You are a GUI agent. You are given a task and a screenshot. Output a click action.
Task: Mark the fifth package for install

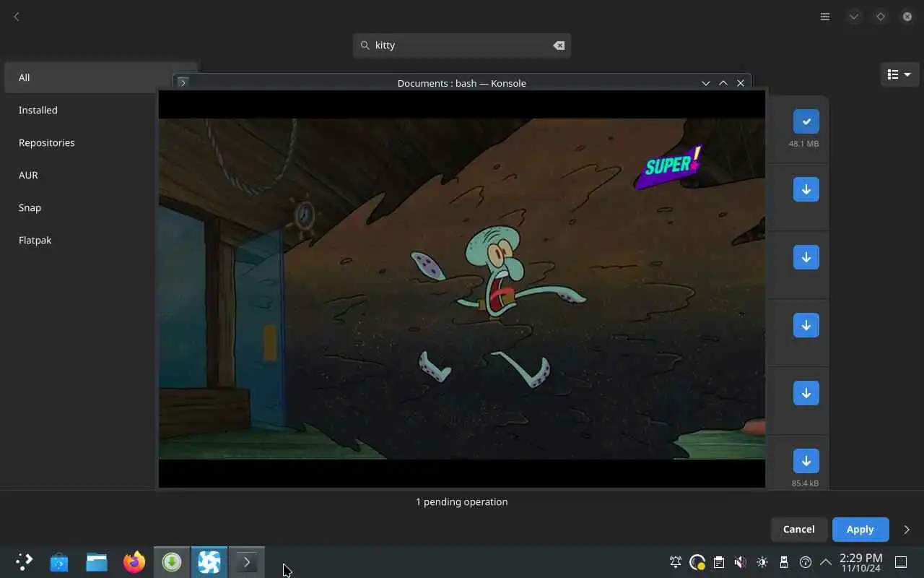[806, 393]
